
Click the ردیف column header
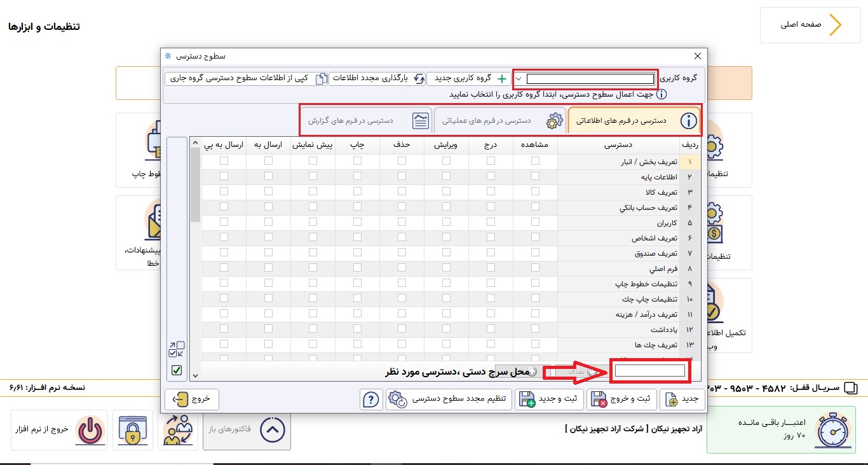(689, 145)
